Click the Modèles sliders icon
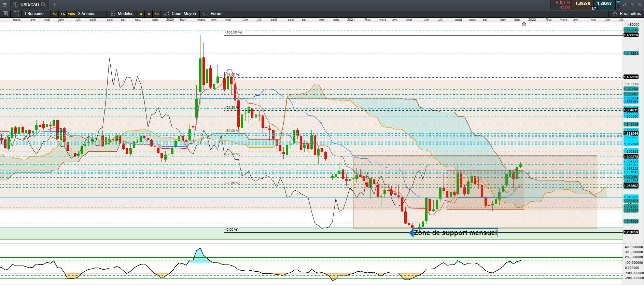 pos(113,14)
